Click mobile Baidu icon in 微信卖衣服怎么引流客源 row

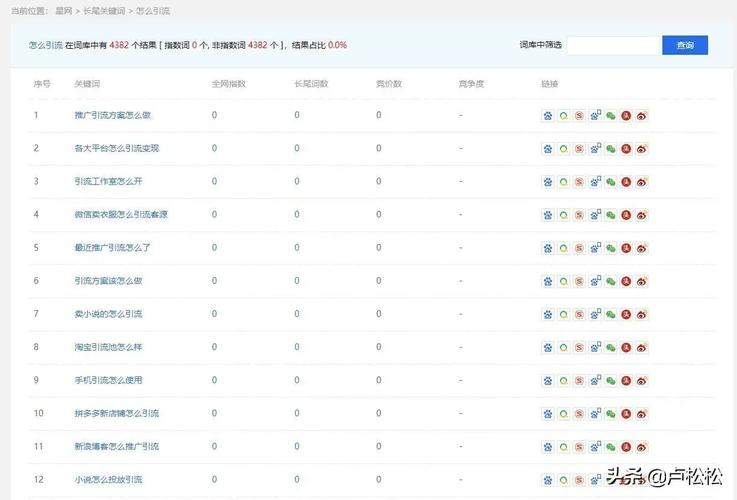pyautogui.click(x=595, y=215)
